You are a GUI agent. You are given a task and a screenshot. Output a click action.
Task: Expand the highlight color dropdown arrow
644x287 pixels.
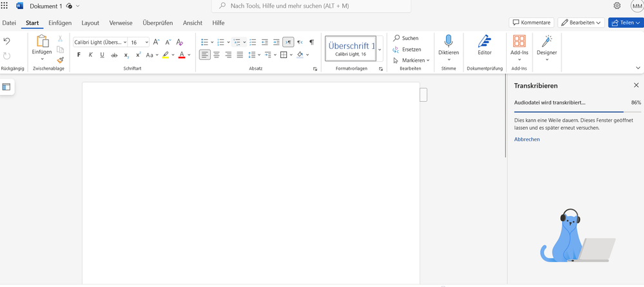click(173, 55)
